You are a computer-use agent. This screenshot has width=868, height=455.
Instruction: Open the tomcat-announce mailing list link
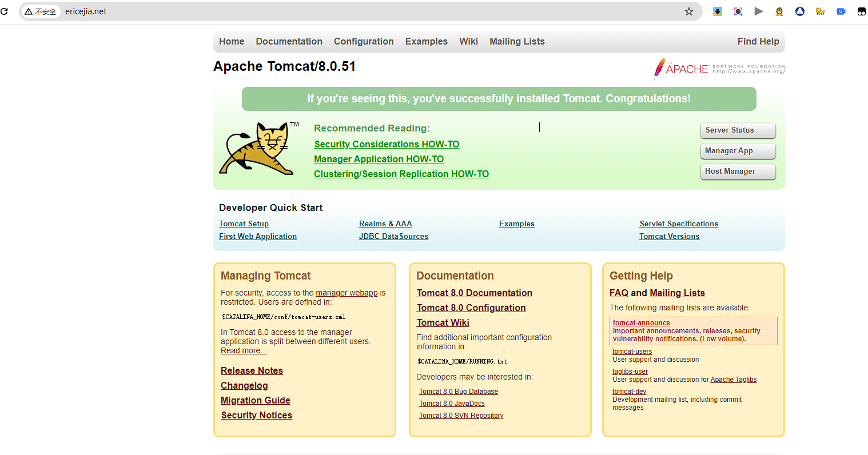point(641,323)
